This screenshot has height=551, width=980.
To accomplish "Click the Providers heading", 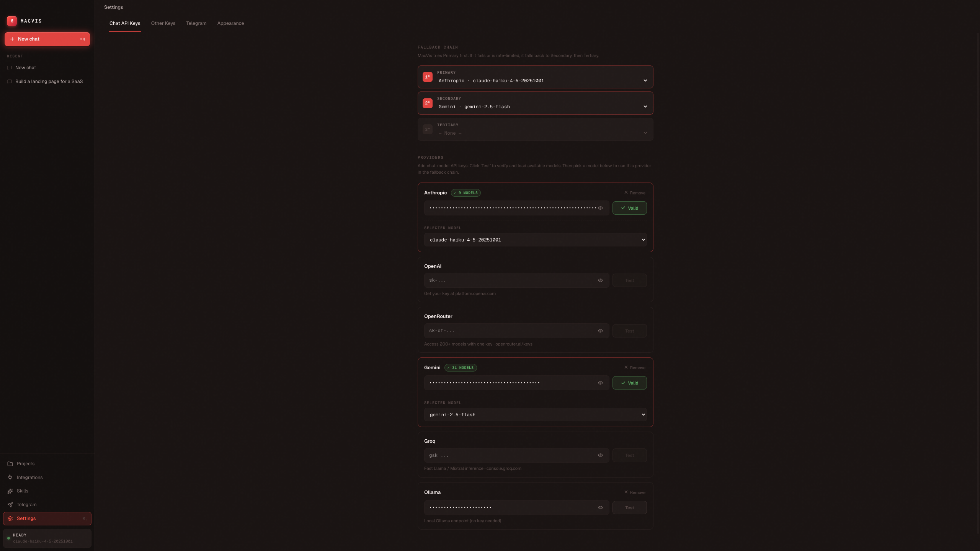I will (430, 158).
